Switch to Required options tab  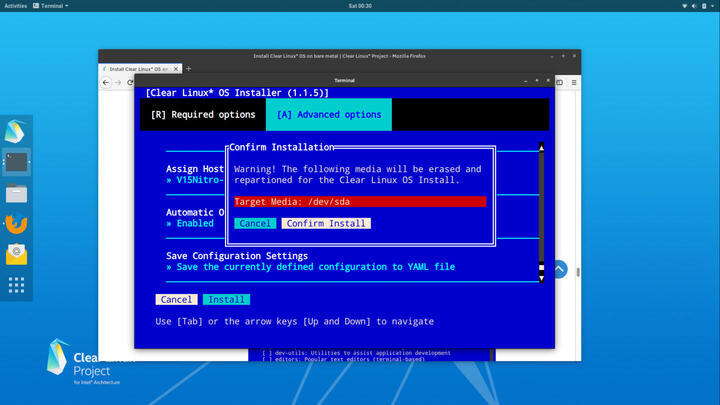click(203, 115)
